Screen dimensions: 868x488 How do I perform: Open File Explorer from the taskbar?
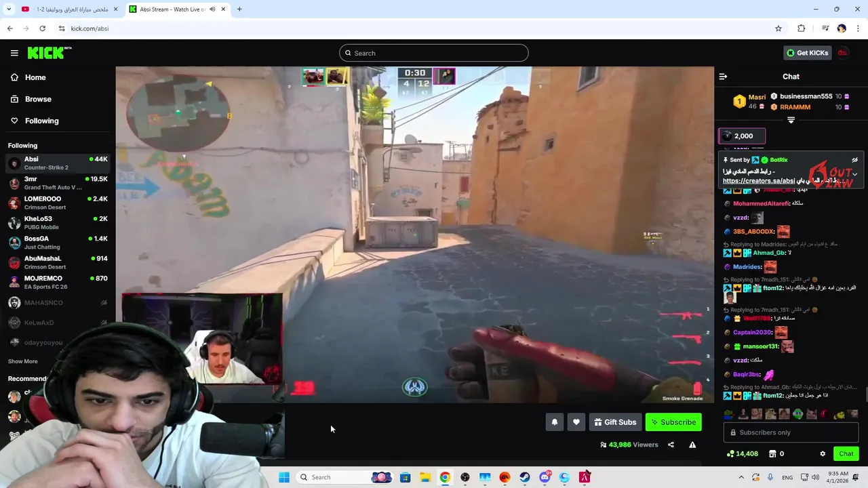(425, 477)
